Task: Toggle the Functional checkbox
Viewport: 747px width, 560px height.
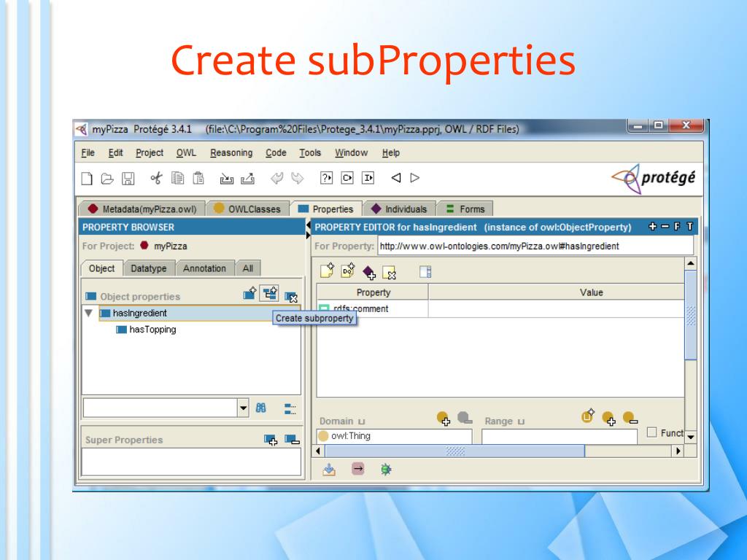Action: coord(651,432)
